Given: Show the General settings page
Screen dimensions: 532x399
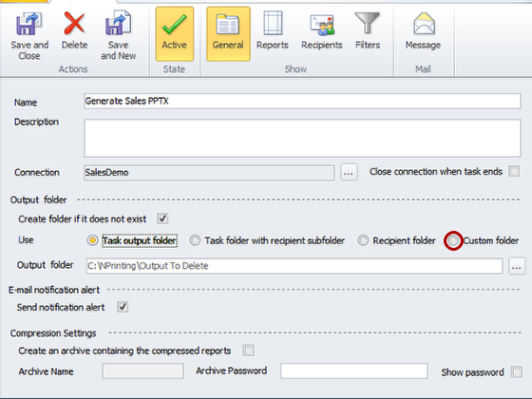Looking at the screenshot, I should click(228, 34).
